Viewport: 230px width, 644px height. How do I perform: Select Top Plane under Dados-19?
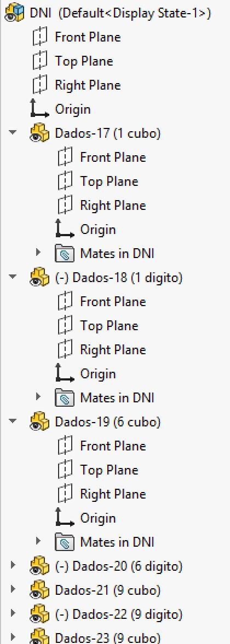109,470
